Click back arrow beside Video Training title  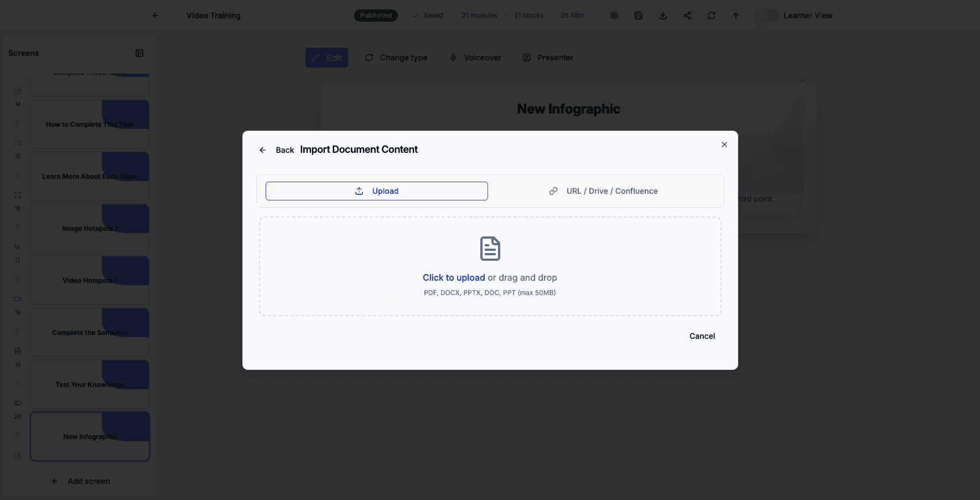point(155,16)
